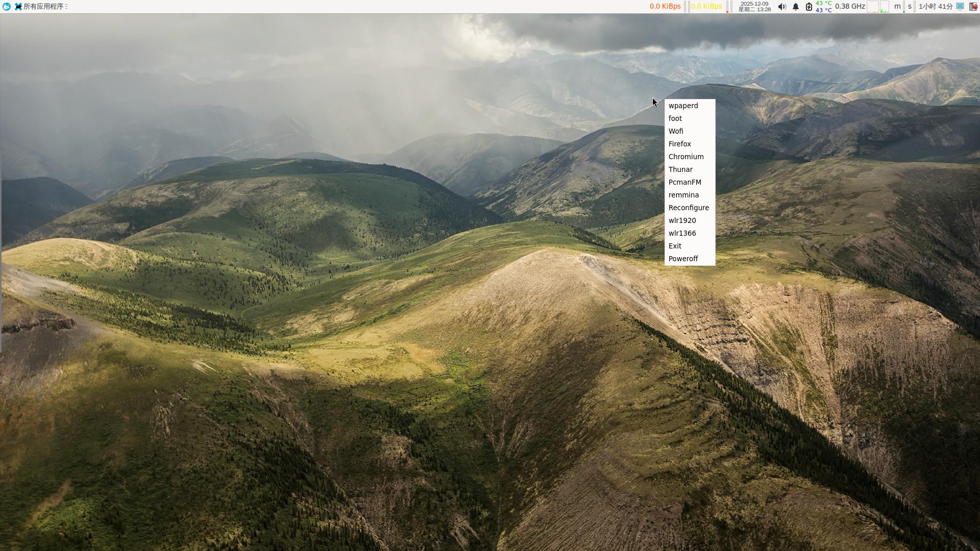Open foot terminal from menu

675,118
